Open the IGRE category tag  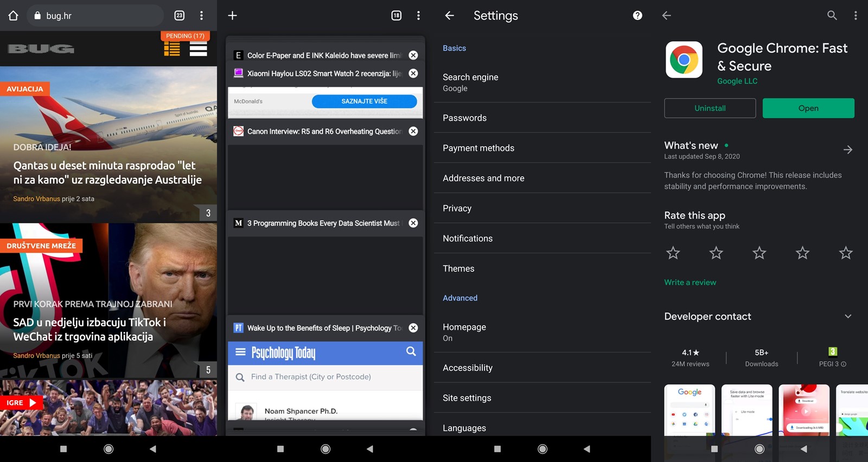pos(21,403)
